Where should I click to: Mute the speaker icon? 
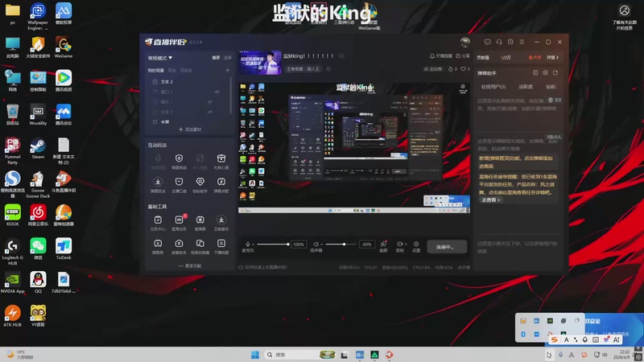click(x=316, y=245)
